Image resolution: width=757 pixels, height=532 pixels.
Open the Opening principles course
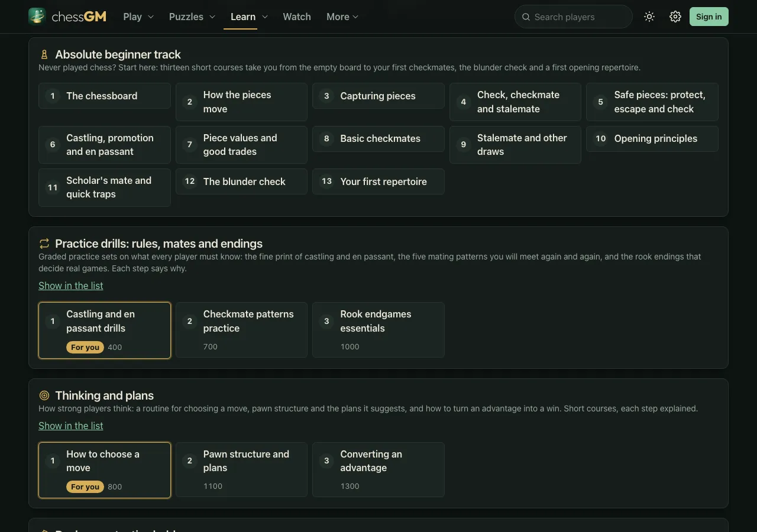tap(652, 139)
